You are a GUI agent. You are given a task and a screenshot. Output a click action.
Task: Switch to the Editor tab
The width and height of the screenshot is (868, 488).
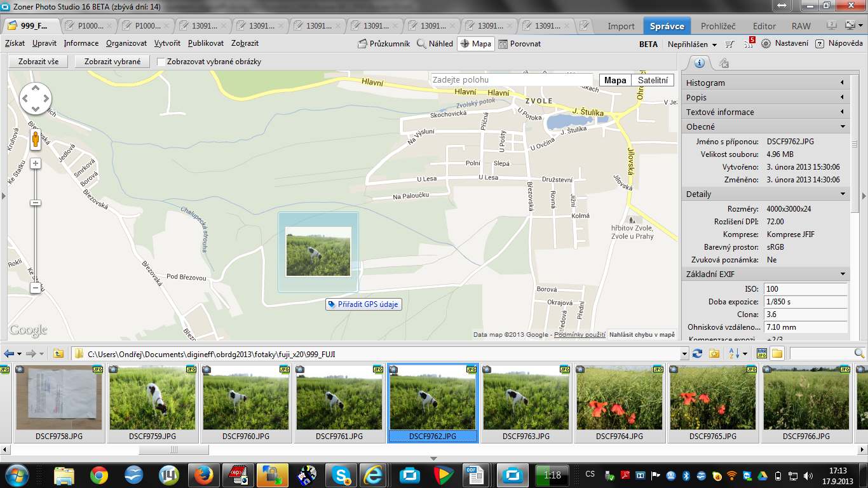pos(764,26)
